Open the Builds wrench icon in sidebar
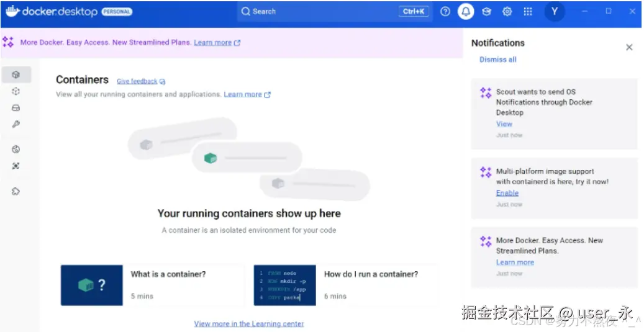644x332 pixels. tap(16, 124)
